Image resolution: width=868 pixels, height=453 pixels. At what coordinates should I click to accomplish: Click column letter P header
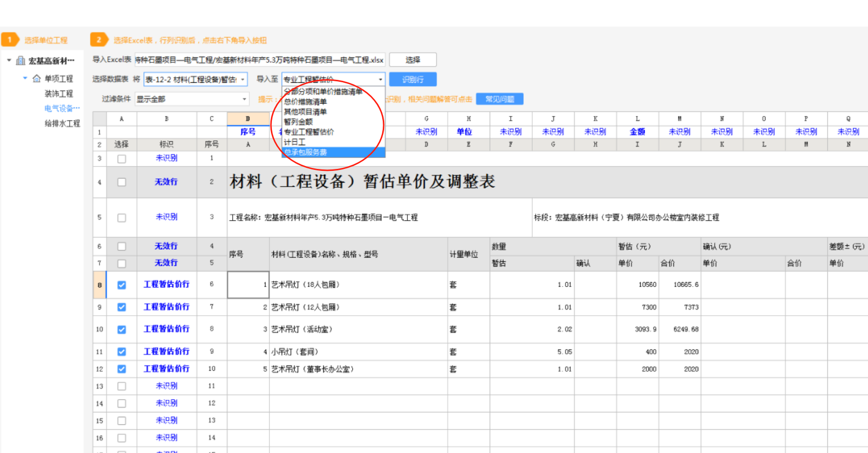(x=806, y=119)
